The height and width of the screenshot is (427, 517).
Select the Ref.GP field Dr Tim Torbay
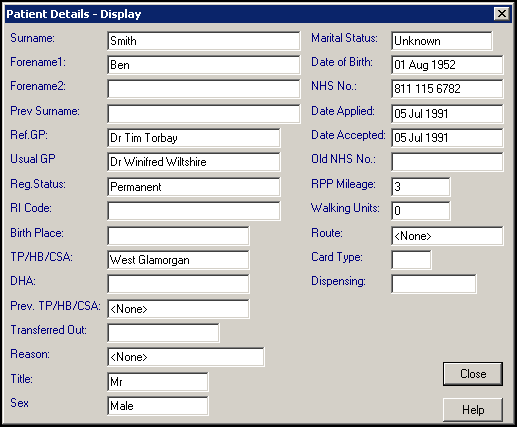(x=194, y=138)
